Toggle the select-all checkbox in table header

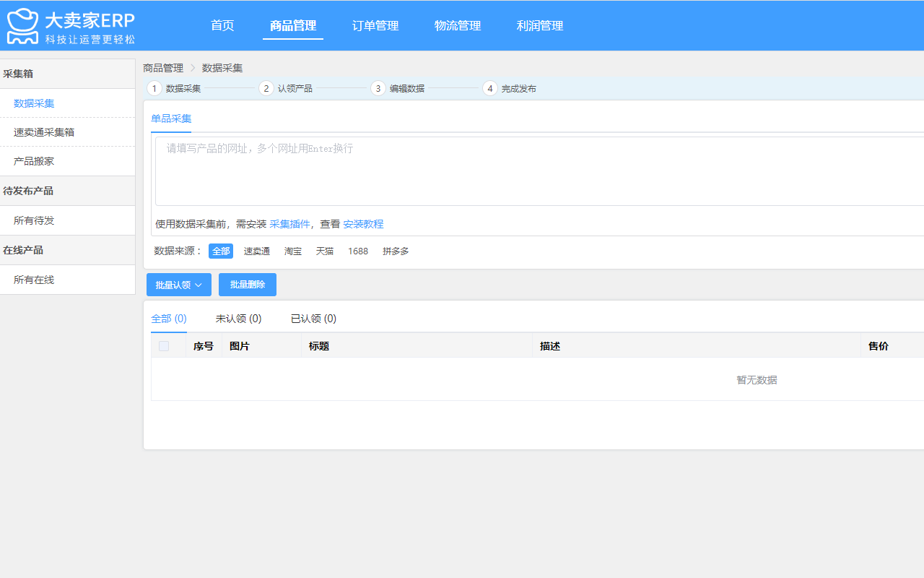coord(163,346)
